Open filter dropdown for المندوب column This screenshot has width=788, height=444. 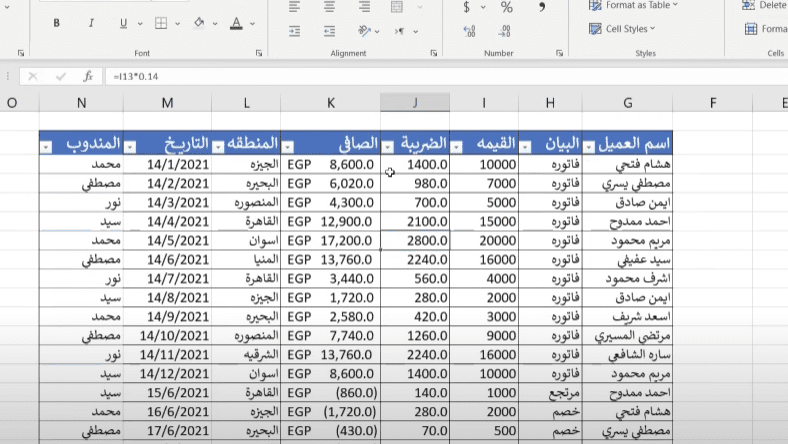tap(46, 147)
